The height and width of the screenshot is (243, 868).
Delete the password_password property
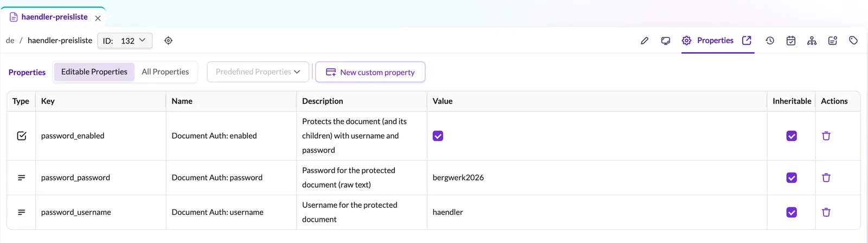coord(826,178)
